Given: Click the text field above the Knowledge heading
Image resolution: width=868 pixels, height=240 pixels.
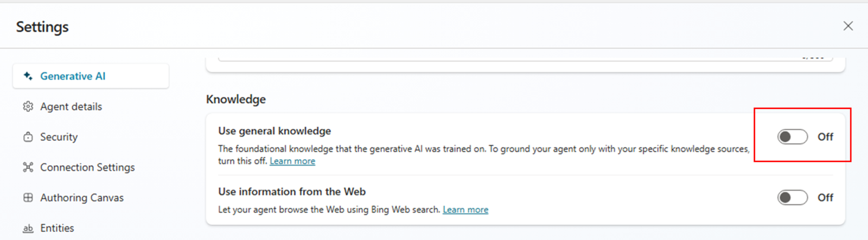Looking at the screenshot, I should point(488,59).
